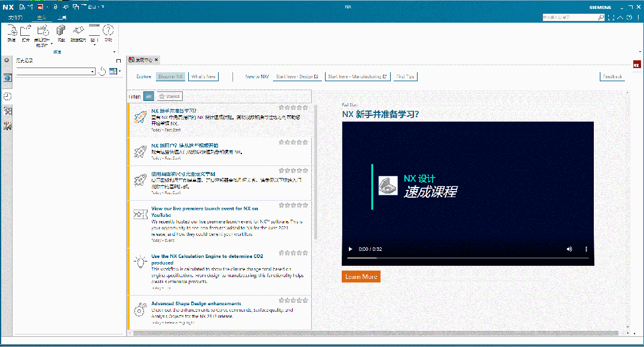Viewport: 644px width, 347px height.
Task: Open the What's New tab
Action: (203, 76)
